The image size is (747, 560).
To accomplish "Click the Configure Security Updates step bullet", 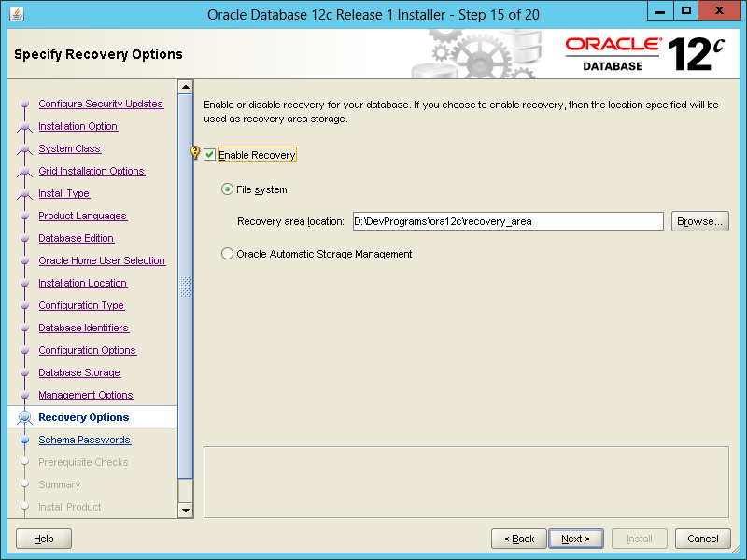I will coord(25,104).
